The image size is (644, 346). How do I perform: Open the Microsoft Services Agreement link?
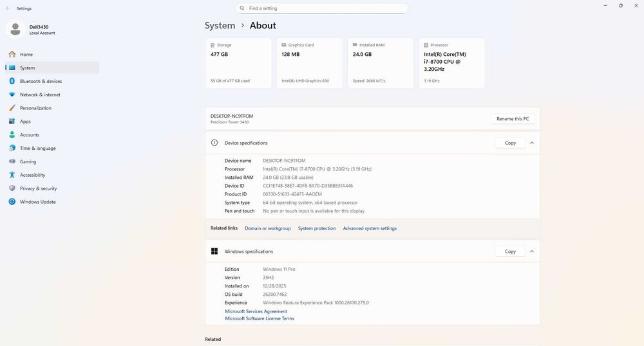click(256, 311)
